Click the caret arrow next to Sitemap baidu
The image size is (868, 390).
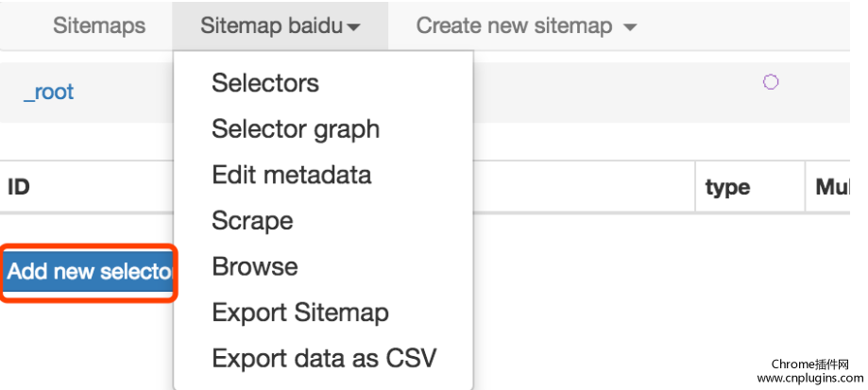(354, 26)
